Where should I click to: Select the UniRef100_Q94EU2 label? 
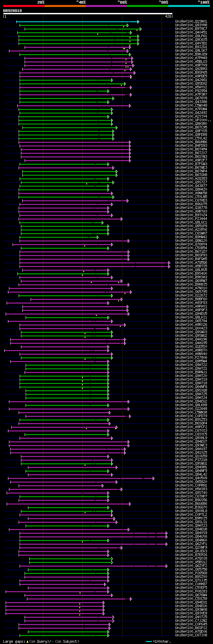[x=191, y=402]
